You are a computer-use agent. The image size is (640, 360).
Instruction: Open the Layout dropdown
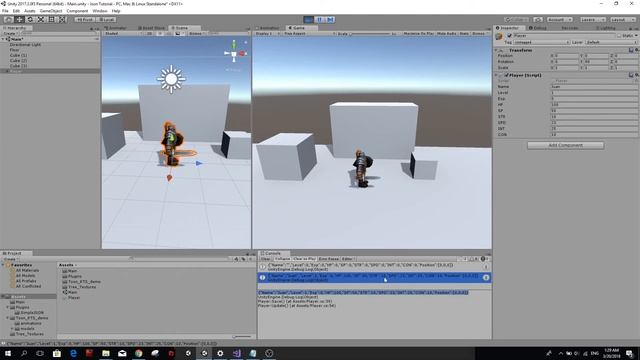pos(623,19)
